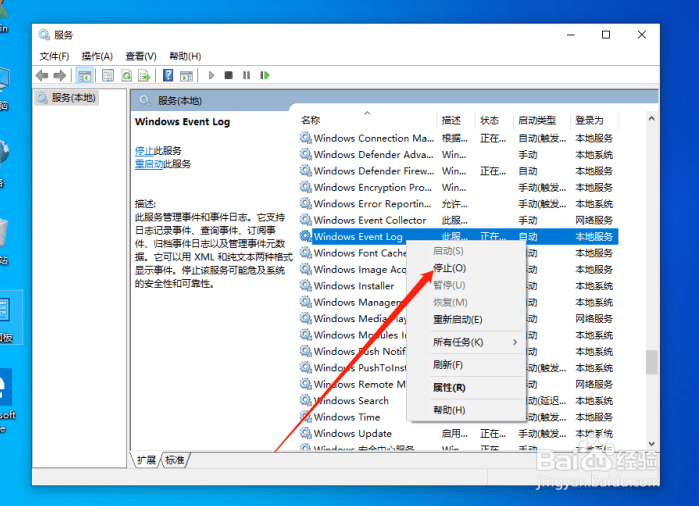This screenshot has width=699, height=506.
Task: Toggle the console tree pane toolbar icon
Action: tap(84, 76)
